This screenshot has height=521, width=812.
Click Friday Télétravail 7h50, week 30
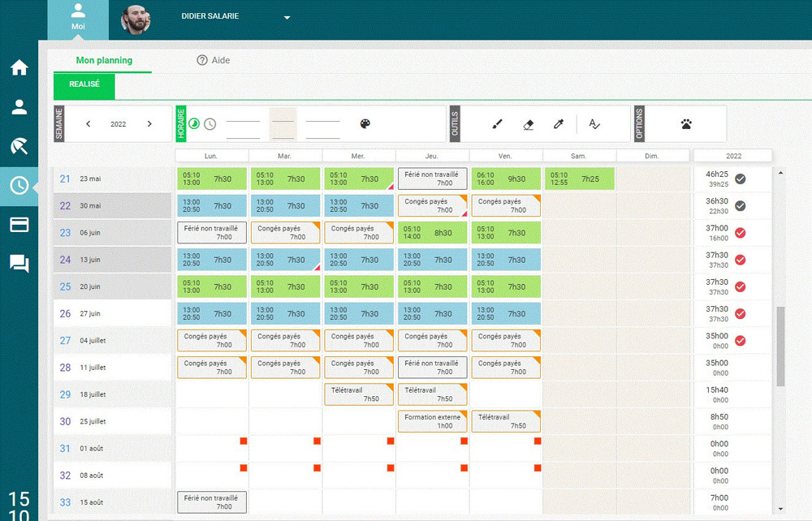[x=505, y=421]
